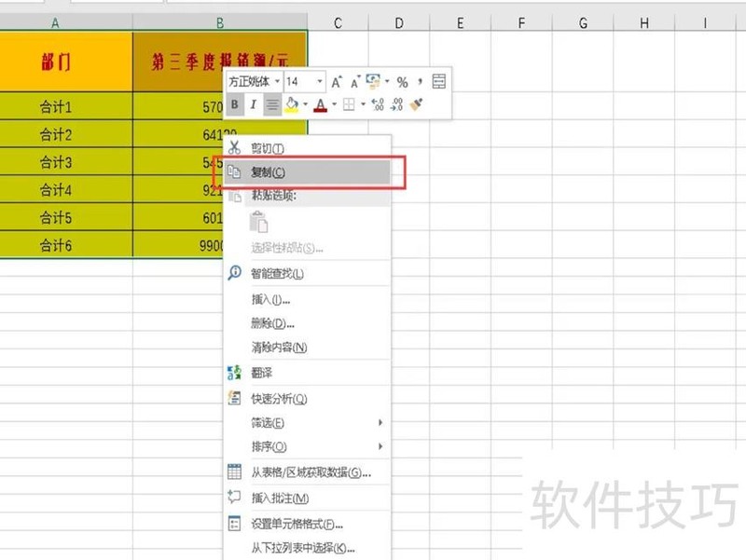
Task: Choose 剪切(T) from context menu
Action: point(308,148)
